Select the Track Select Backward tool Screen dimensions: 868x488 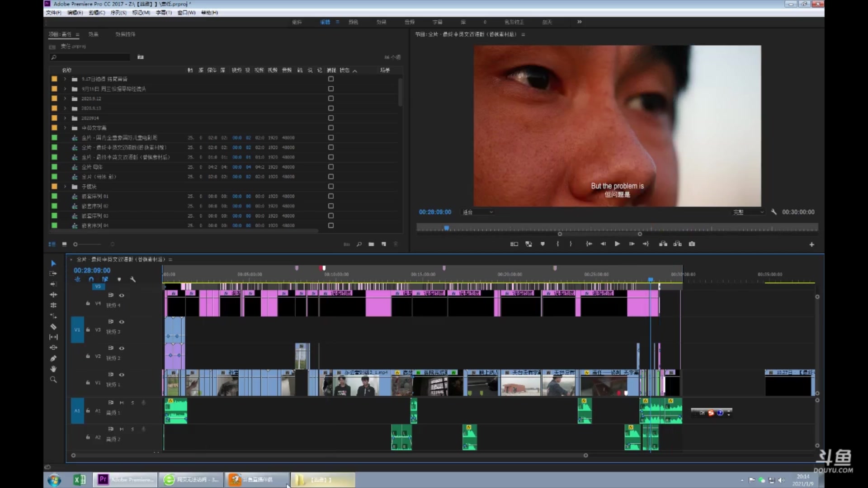pos(53,284)
